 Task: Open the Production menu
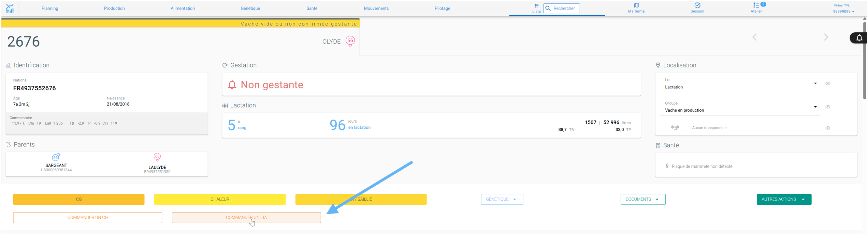pyautogui.click(x=114, y=9)
